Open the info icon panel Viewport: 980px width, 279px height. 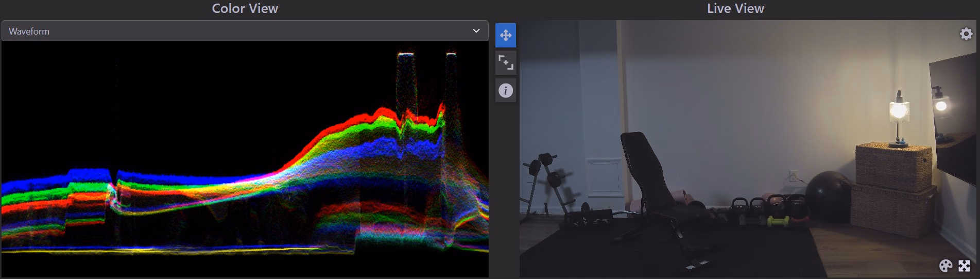tap(506, 91)
